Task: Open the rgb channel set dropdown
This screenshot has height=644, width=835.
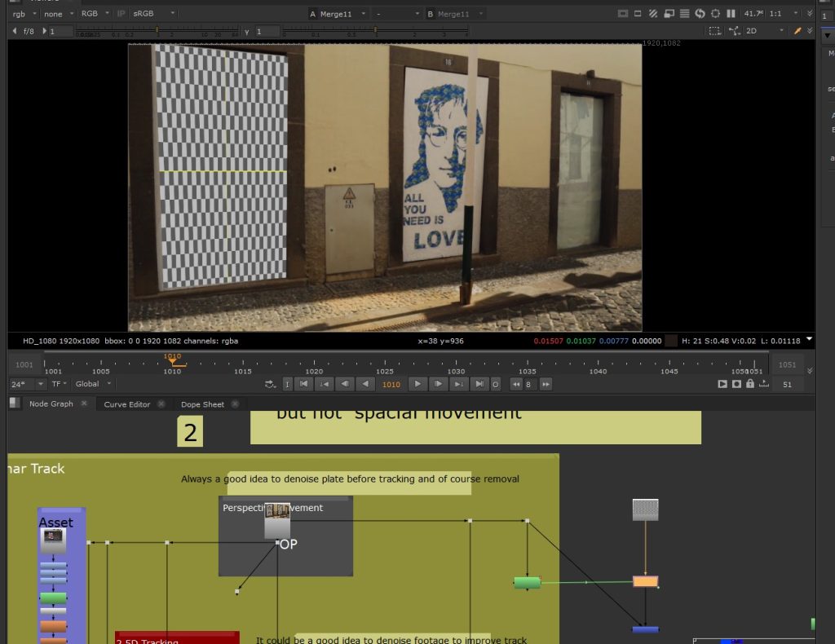Action: 24,14
